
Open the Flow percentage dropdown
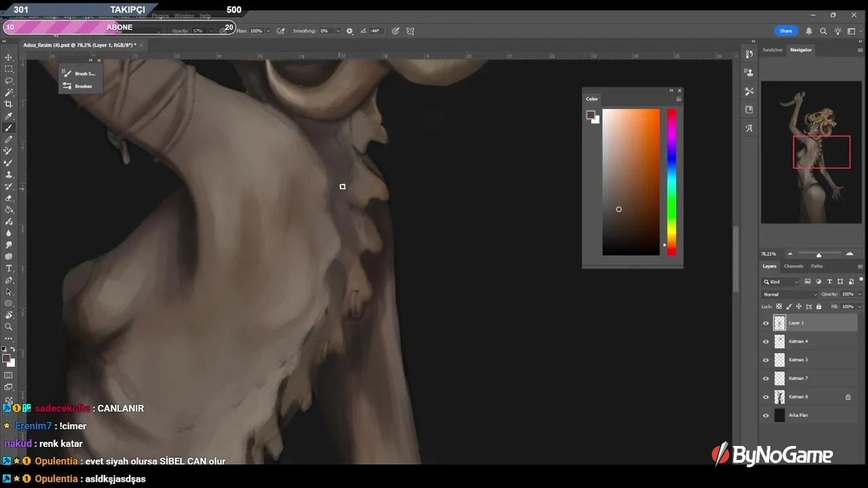pyautogui.click(x=269, y=30)
